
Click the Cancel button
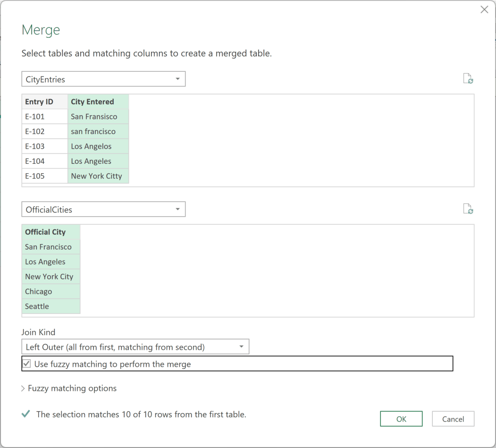click(x=453, y=419)
